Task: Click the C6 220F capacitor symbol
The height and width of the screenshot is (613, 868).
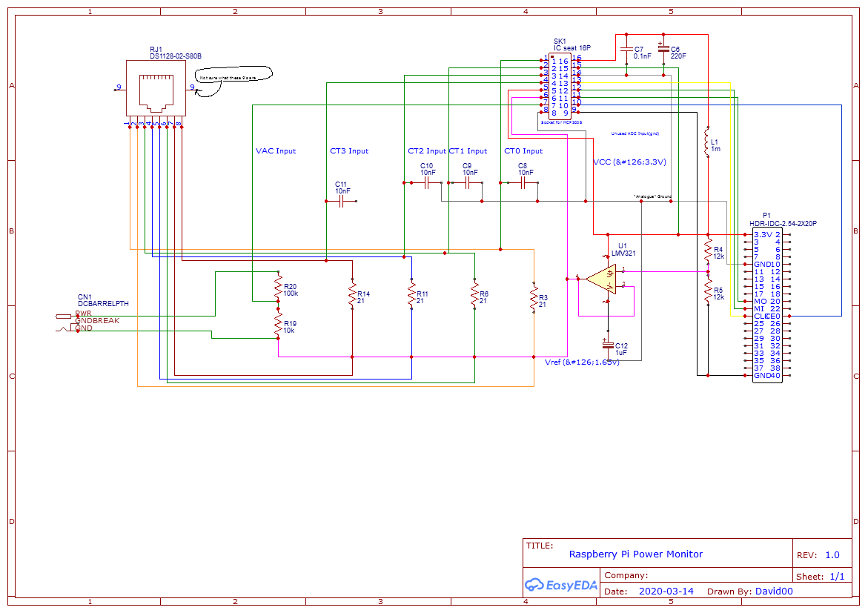Action: coord(663,50)
